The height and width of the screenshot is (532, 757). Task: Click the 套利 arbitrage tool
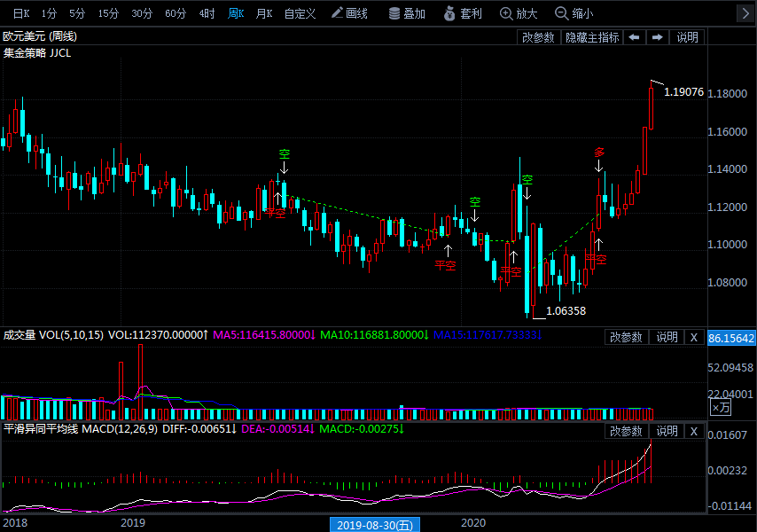(463, 13)
